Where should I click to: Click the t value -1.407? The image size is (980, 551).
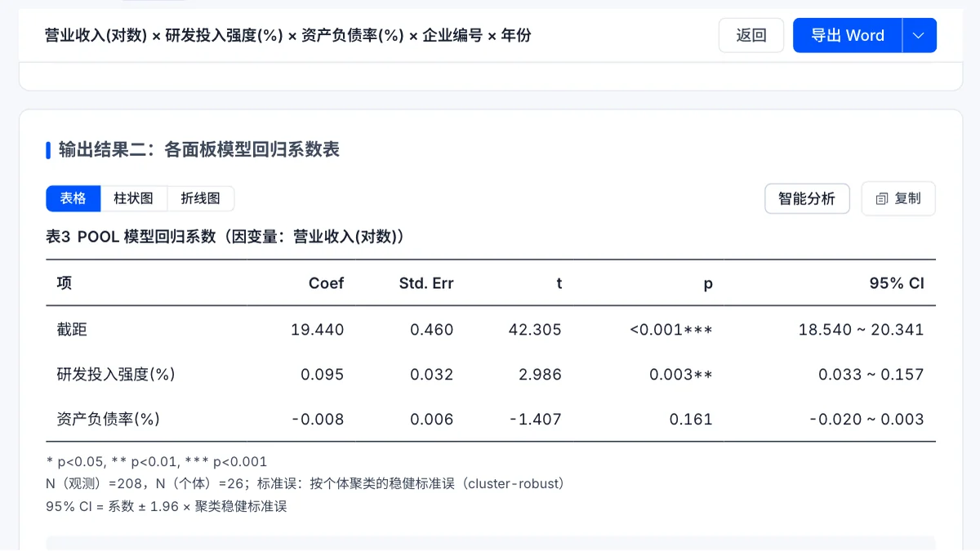click(x=535, y=420)
